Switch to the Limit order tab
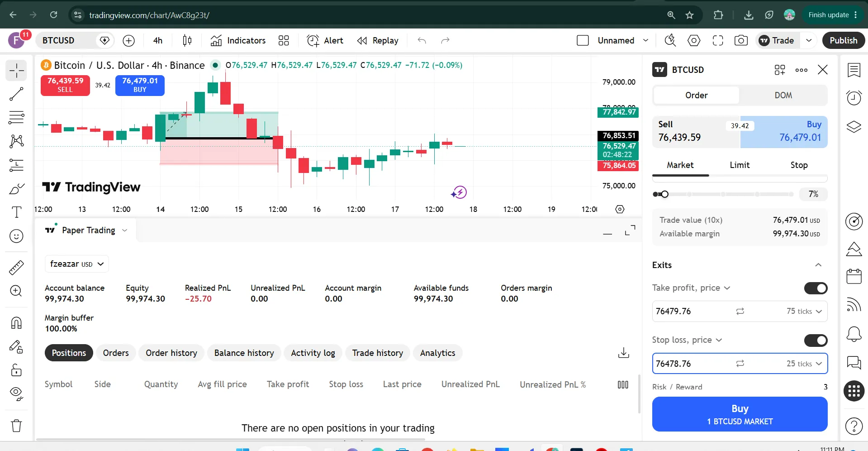Viewport: 868px width, 451px height. [740, 165]
